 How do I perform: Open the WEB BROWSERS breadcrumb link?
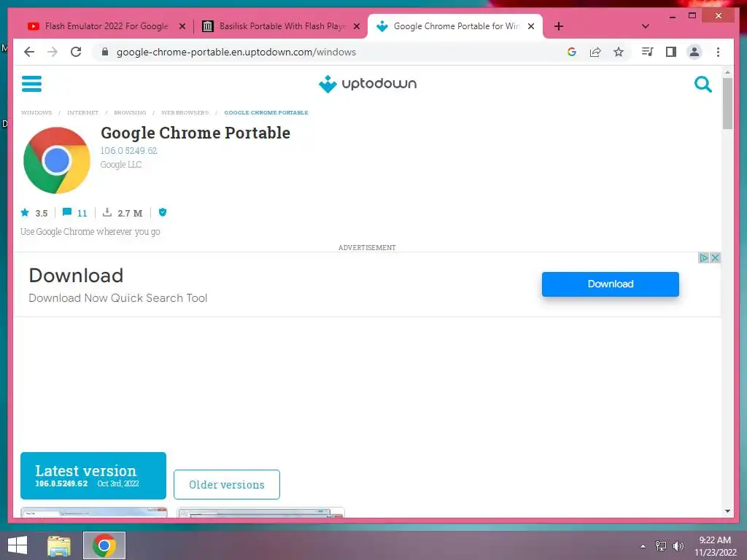[185, 112]
